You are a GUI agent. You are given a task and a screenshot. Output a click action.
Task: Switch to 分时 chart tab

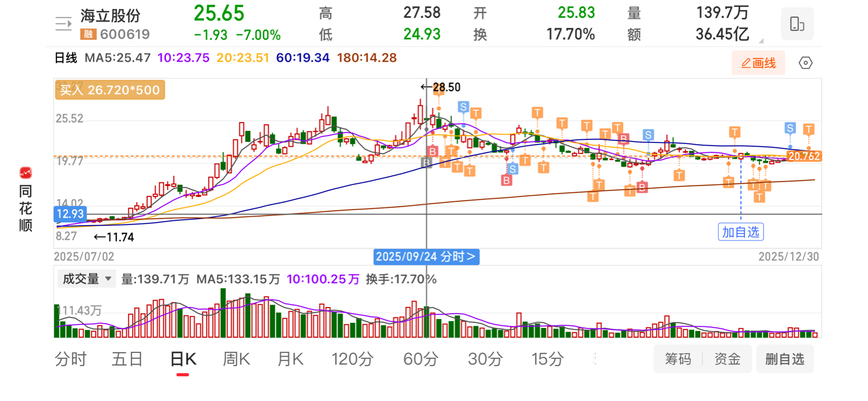coord(70,359)
